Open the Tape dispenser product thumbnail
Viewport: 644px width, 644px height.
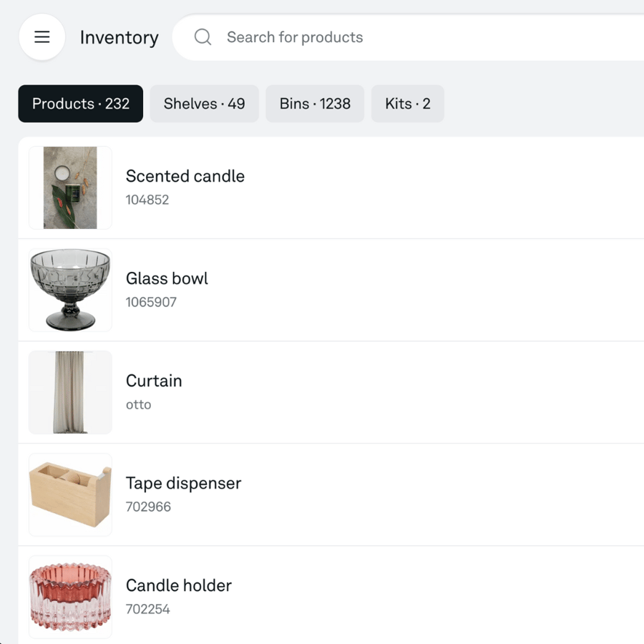point(69,494)
